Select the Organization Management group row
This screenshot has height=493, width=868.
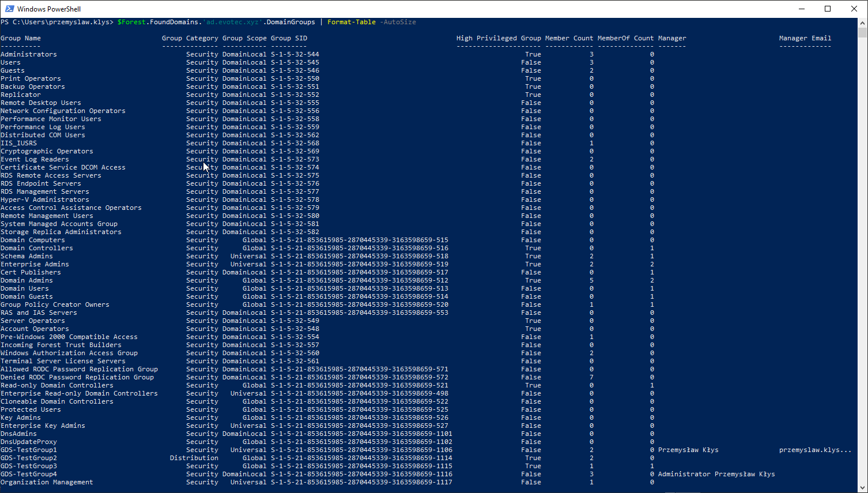point(46,481)
